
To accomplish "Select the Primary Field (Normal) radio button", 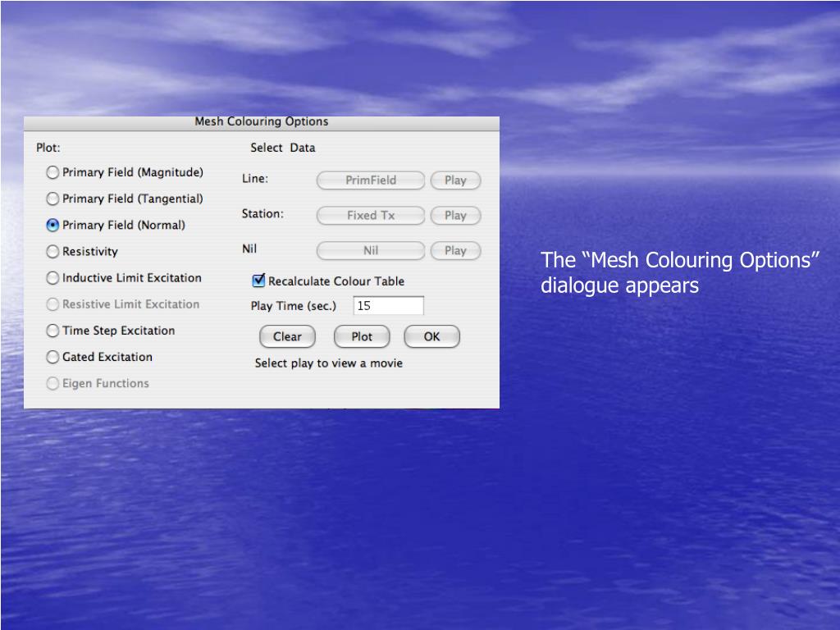I will coord(52,225).
